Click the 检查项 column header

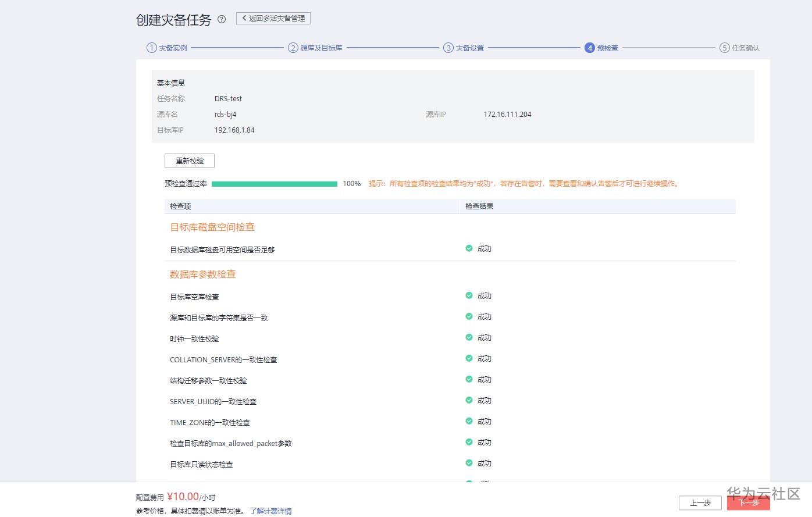[180, 206]
